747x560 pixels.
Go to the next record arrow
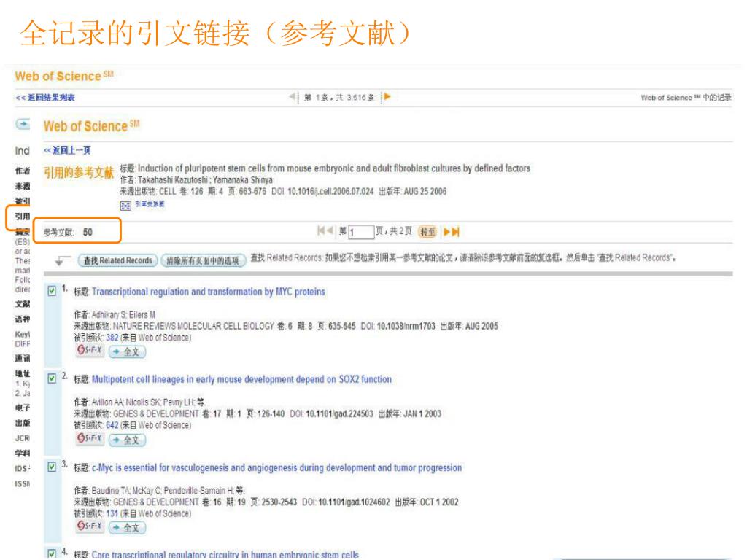(387, 97)
